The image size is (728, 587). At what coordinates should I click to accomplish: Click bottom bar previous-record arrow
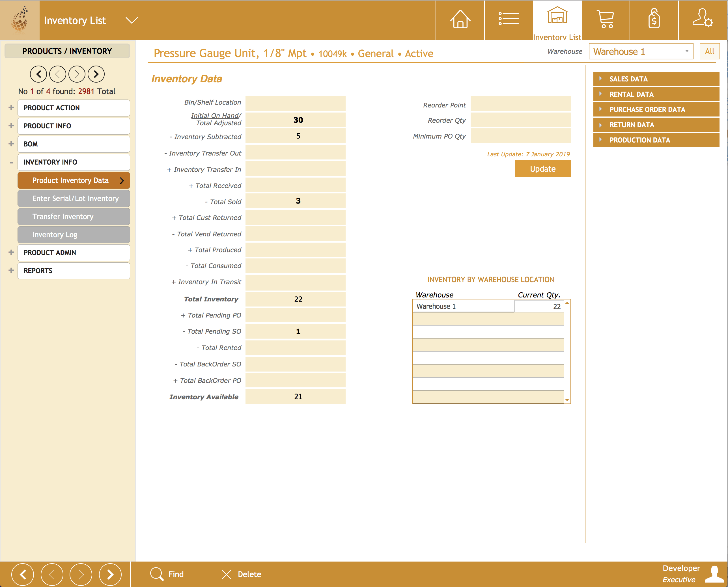(52, 574)
